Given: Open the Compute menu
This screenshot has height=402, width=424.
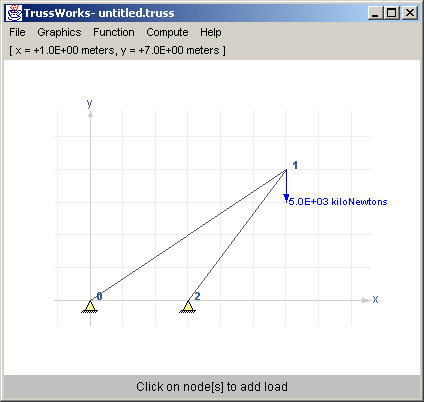Looking at the screenshot, I should (167, 32).
